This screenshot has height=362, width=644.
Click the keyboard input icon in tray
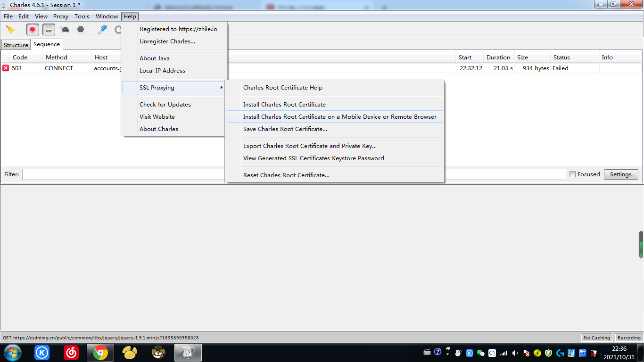[x=427, y=352]
